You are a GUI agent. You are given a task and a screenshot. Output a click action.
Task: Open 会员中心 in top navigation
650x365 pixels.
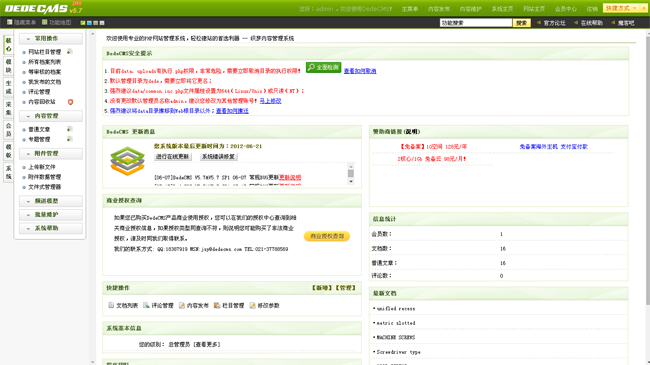click(566, 9)
